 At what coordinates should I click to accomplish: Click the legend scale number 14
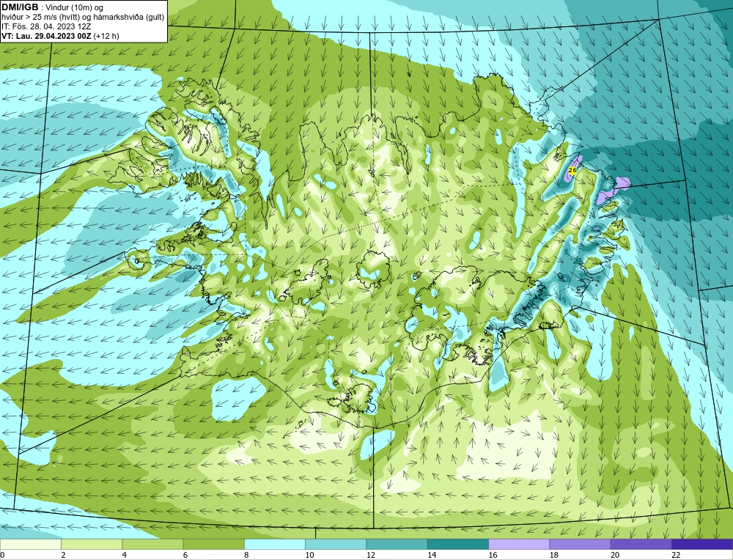point(432,555)
